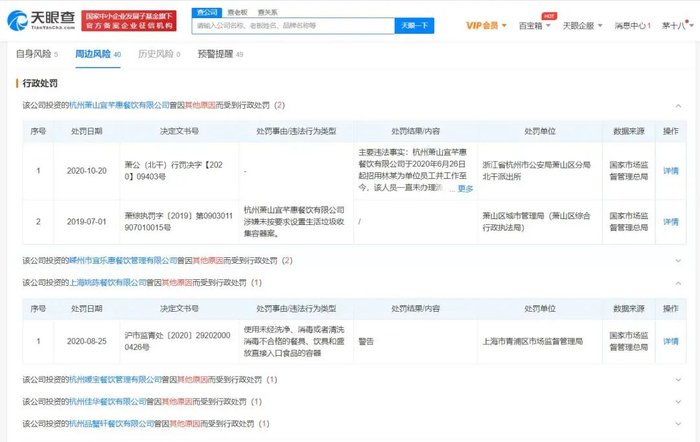The height and width of the screenshot is (442, 700).
Task: Expand the 杭州品髦轩餐饮 penalty section
Action: click(x=680, y=424)
